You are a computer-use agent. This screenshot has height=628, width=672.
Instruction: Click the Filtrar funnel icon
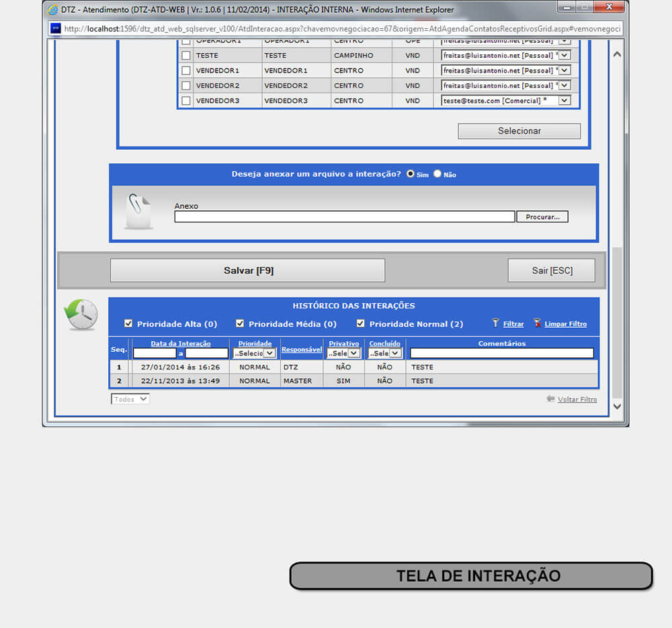(x=496, y=323)
